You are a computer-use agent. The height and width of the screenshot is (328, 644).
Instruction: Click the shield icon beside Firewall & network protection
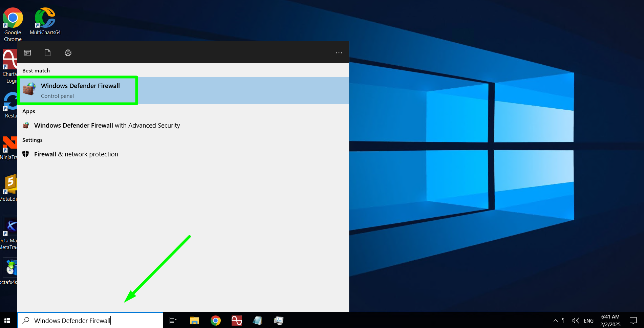coord(26,154)
